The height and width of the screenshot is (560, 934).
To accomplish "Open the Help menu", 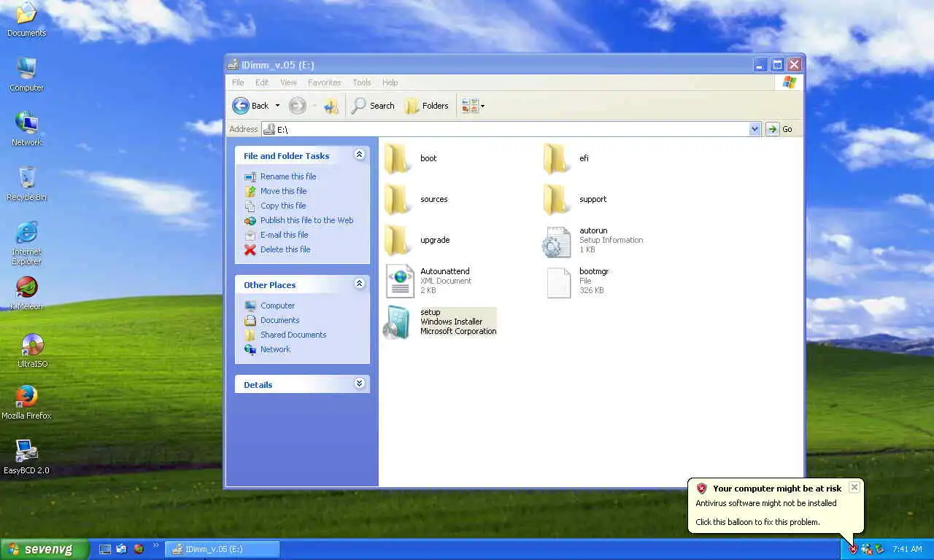I will tap(390, 82).
